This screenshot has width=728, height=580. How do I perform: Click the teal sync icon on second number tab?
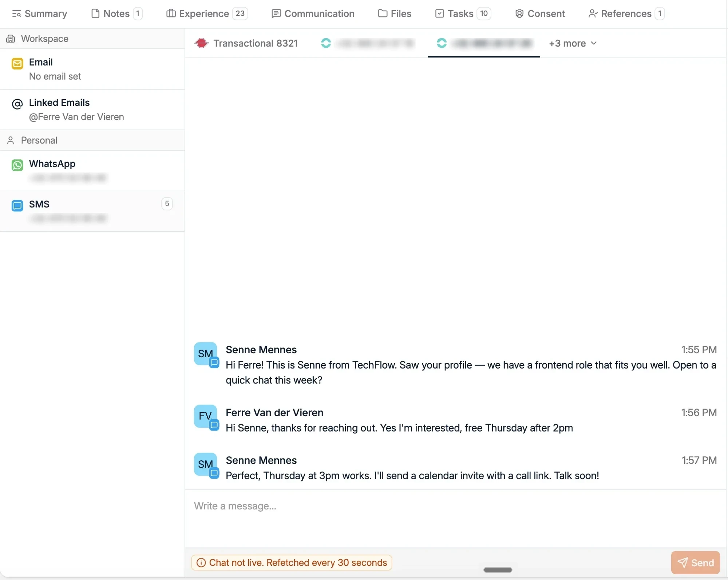326,43
